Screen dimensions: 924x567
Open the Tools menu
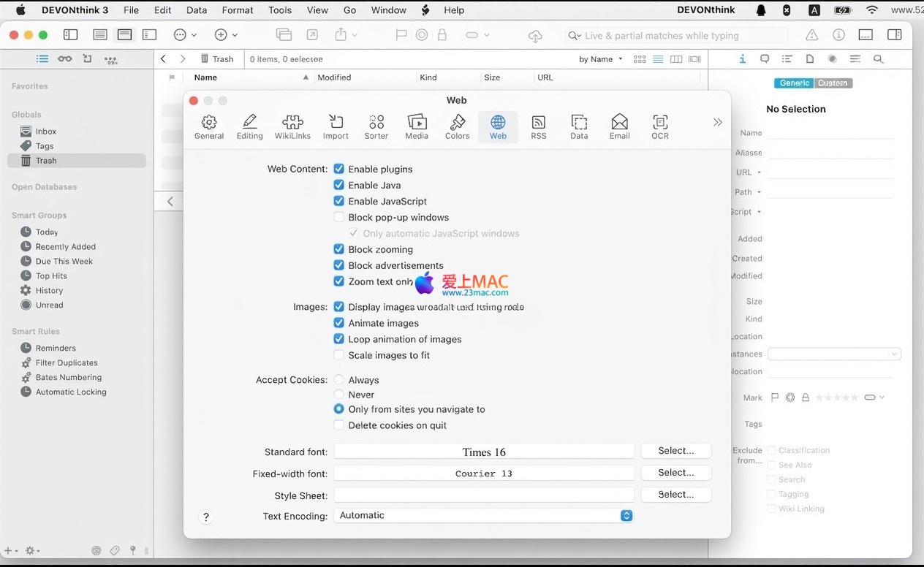(x=280, y=10)
